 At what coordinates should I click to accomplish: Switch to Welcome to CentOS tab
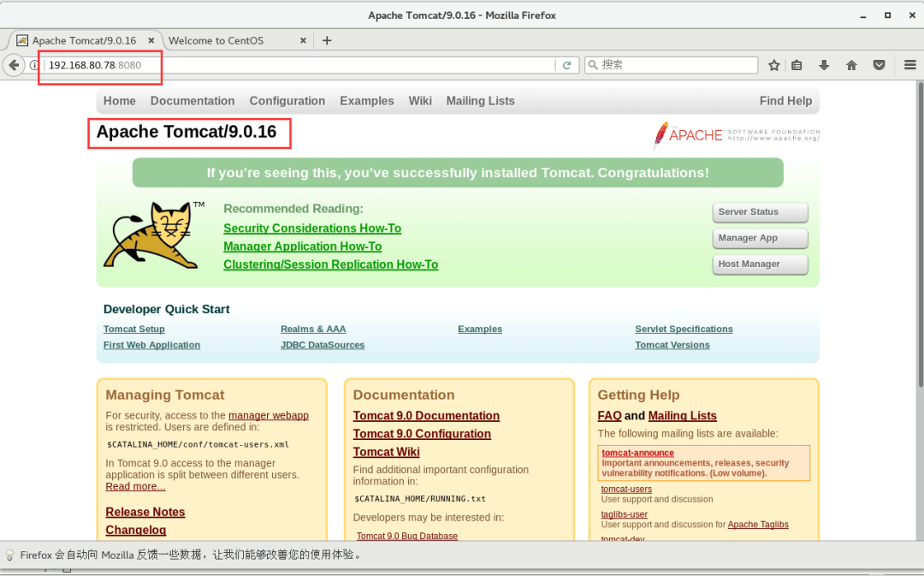point(216,41)
